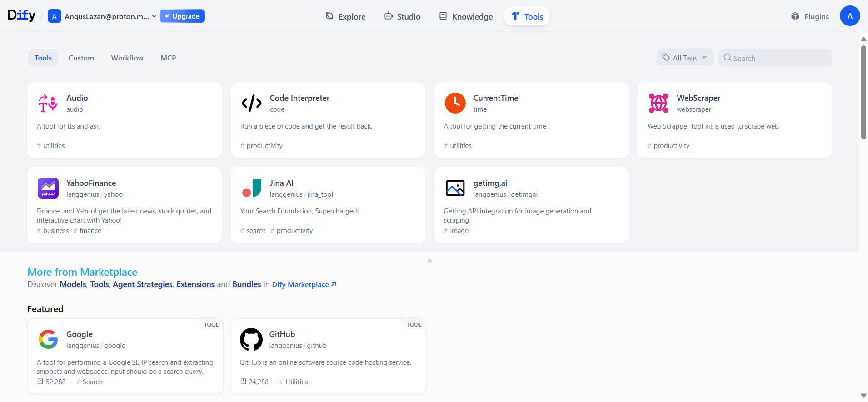The image size is (868, 402).
Task: Click the GitHub octocat icon
Action: click(251, 339)
